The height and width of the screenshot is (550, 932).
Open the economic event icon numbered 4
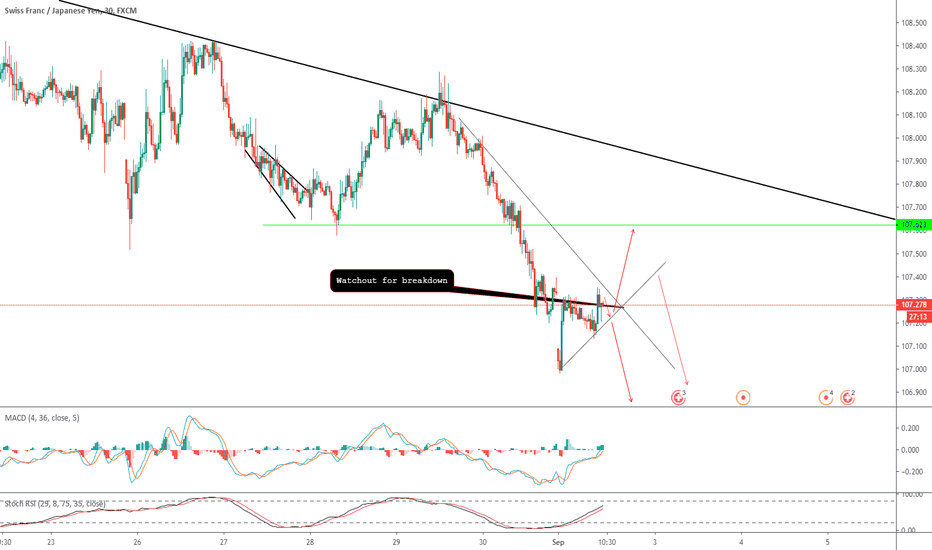pos(826,397)
